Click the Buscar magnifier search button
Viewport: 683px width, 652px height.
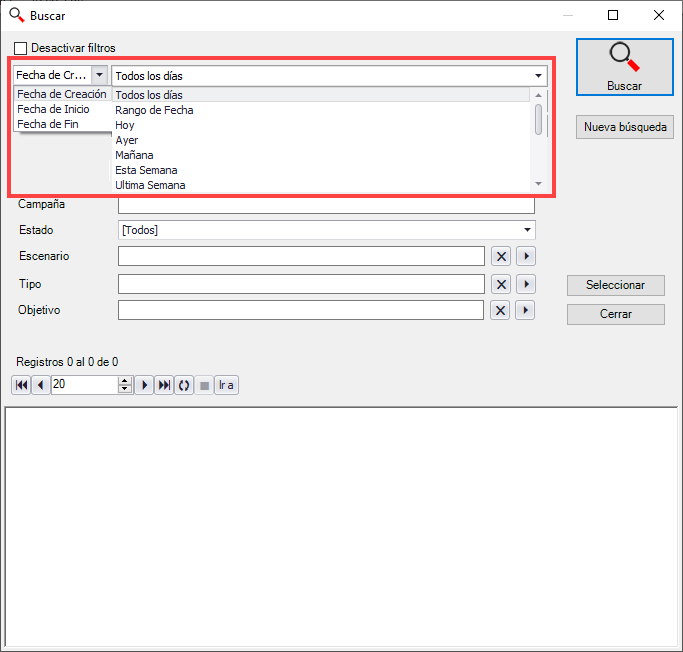[624, 67]
